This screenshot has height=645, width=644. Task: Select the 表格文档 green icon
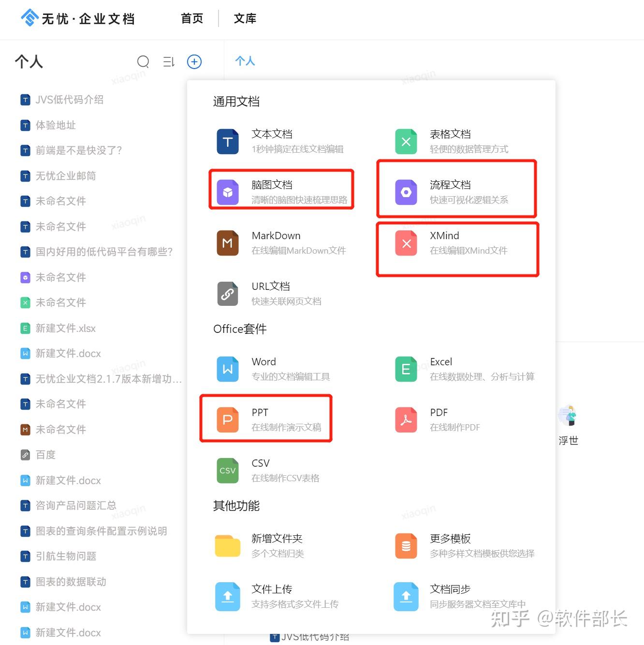tap(406, 142)
